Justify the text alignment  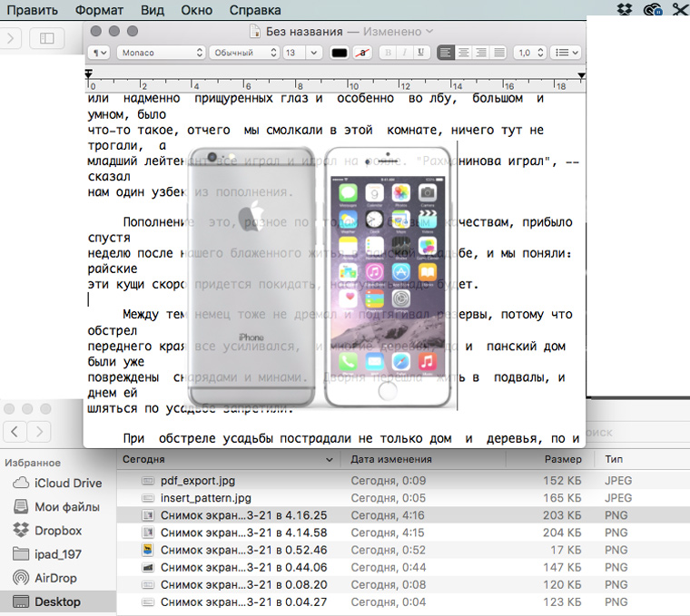[498, 54]
